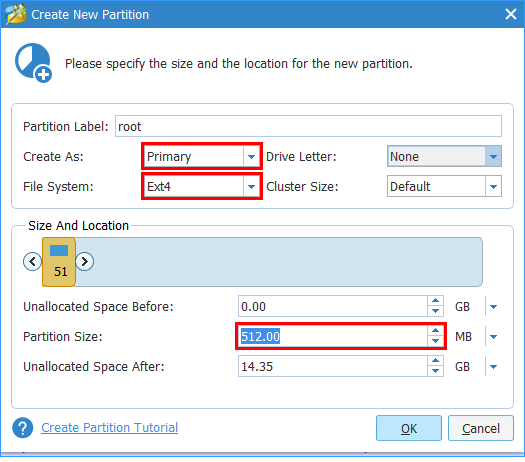525x462 pixels.
Task: Decrease Partition Size with down spinner
Action: coord(435,341)
